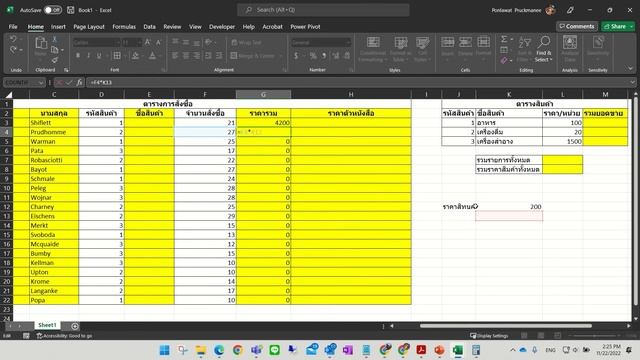The height and width of the screenshot is (360, 640).
Task: Switch to the Data tab
Action: pyautogui.click(x=149, y=27)
